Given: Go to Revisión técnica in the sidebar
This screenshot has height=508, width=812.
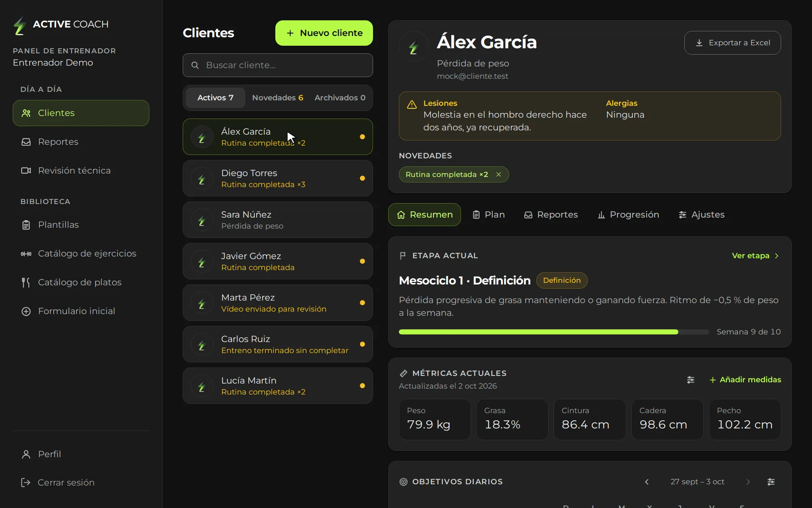Looking at the screenshot, I should 81,171.
